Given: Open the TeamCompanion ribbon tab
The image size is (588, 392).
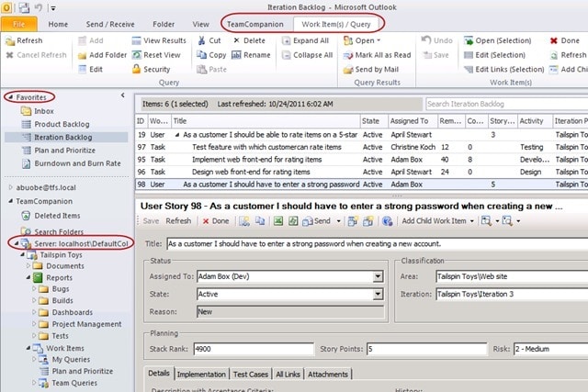Looking at the screenshot, I should click(255, 25).
